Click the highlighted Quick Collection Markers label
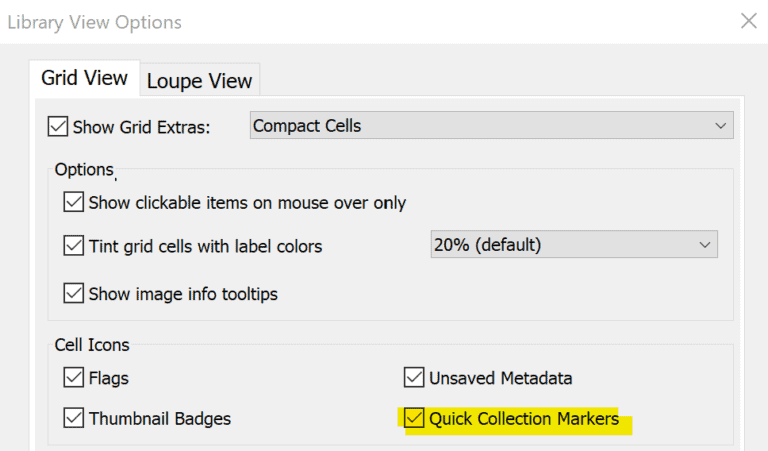Screen dimensions: 768x451 523,419
